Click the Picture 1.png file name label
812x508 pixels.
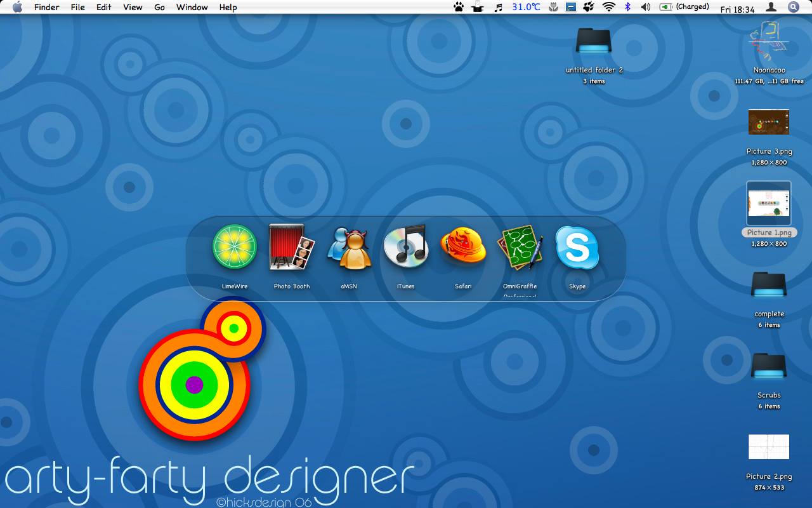point(769,232)
